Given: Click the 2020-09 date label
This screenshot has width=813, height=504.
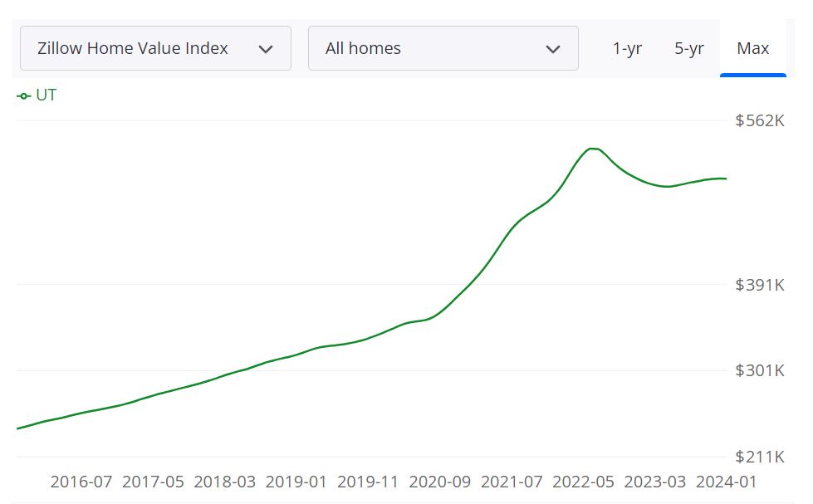Looking at the screenshot, I should (439, 482).
